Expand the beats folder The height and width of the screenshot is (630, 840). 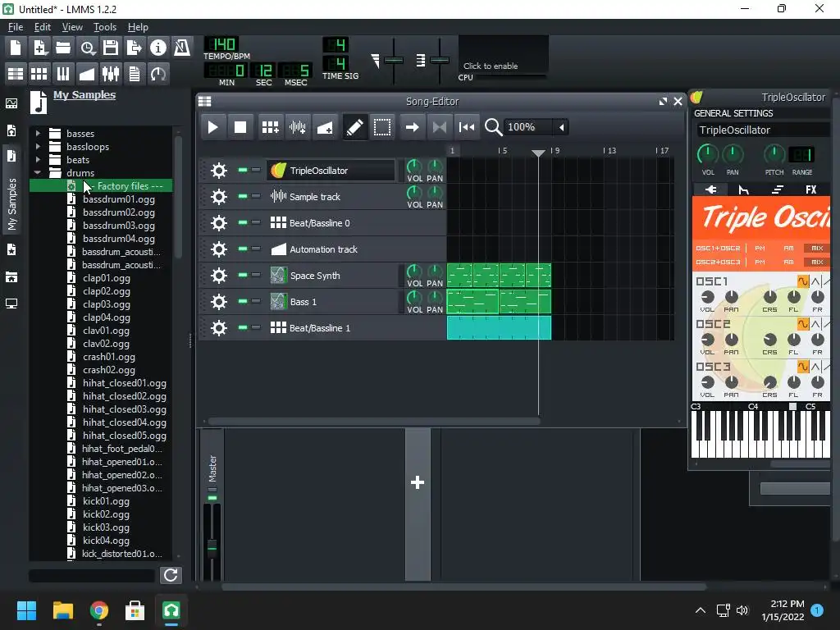38,159
